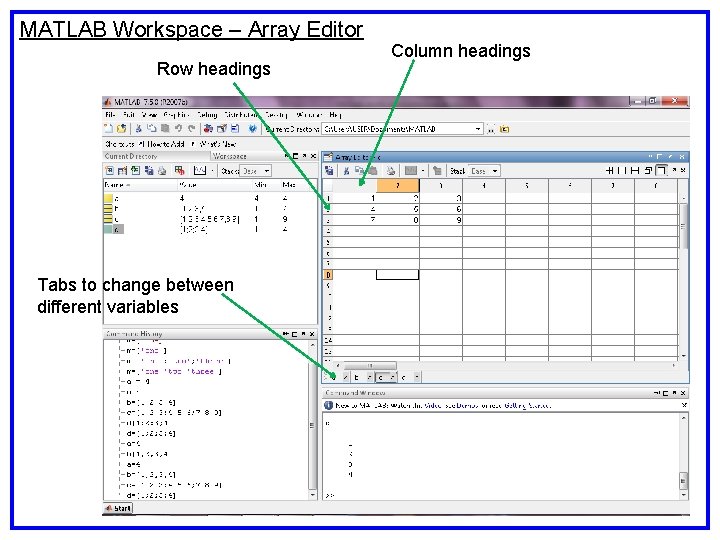The image size is (720, 540).
Task: Click browse-for-folder icon beside Current Directory field
Action: point(491,129)
